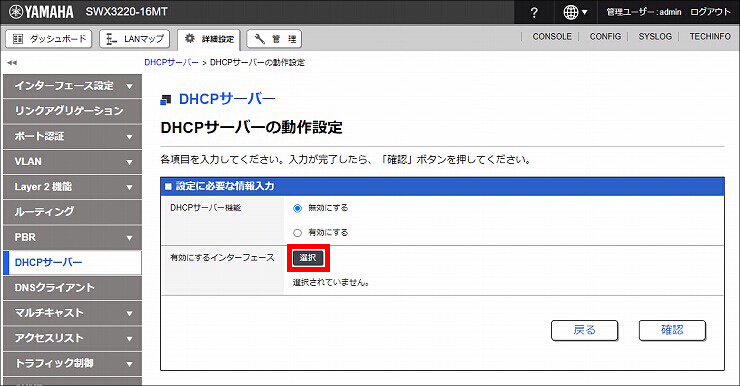Click the ログアウト logout link

tap(710, 12)
